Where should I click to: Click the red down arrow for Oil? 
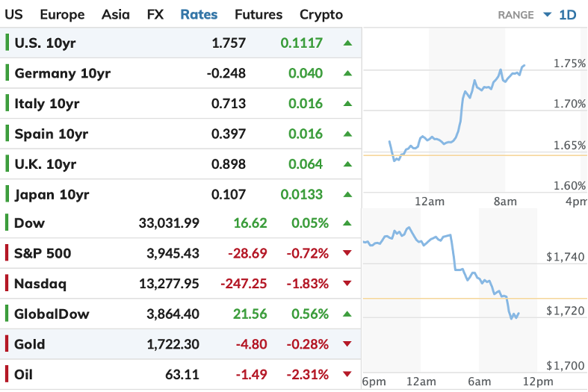coord(347,374)
